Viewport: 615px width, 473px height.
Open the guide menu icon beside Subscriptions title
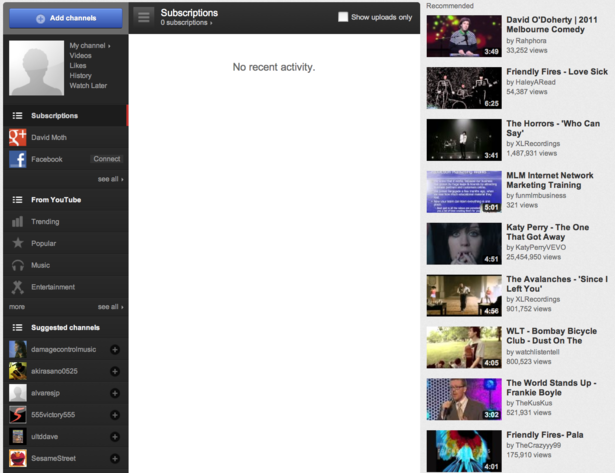[x=144, y=17]
